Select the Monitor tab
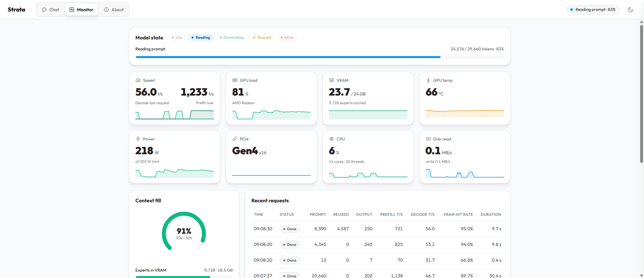Viewport: 644px width, 278px height. [x=81, y=10]
